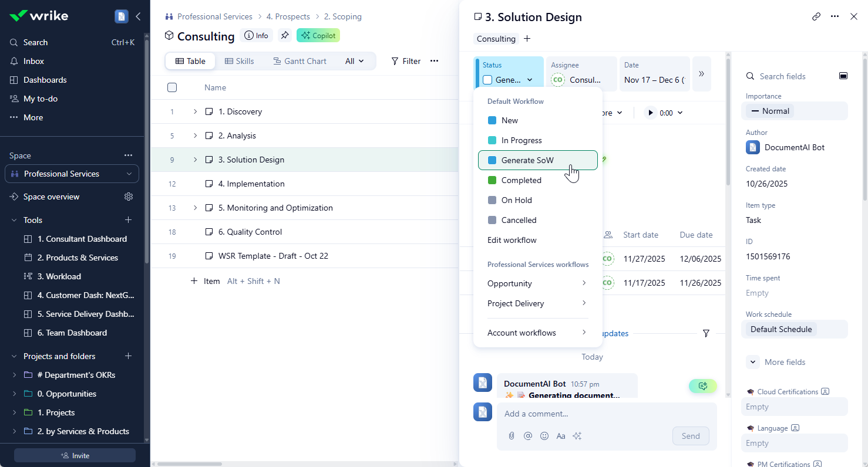Select the green Completed color swatch
This screenshot has width=868, height=467.
click(x=492, y=180)
